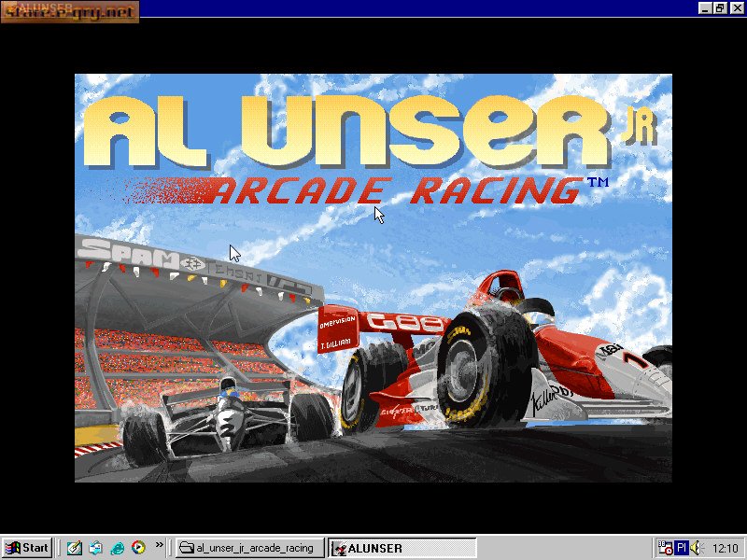Switch to al_unser_jr_arcade_racing folder taskbar button
The width and height of the screenshot is (747, 560).
point(249,548)
